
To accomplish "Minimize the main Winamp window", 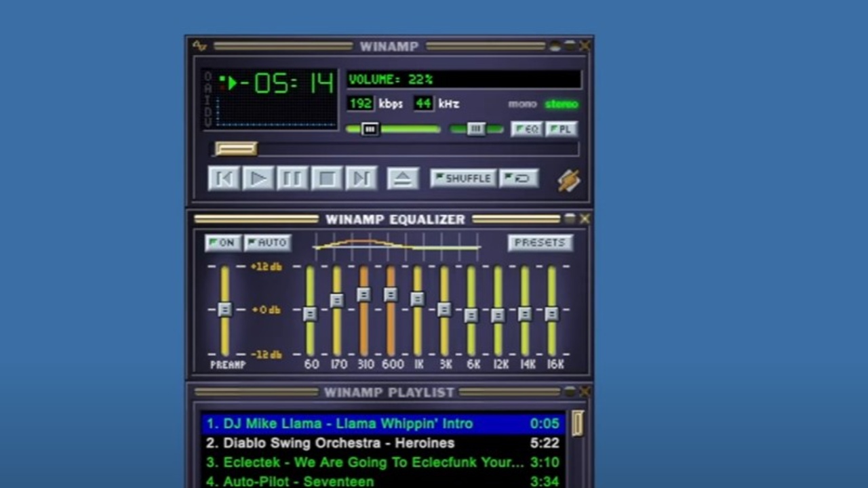I will click(x=555, y=46).
